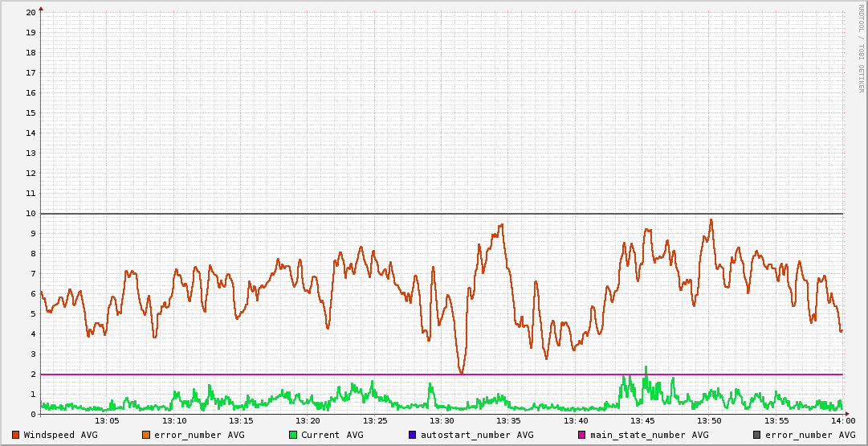The image size is (868, 446).
Task: Click the 13:20 time axis label
Action: pos(308,421)
